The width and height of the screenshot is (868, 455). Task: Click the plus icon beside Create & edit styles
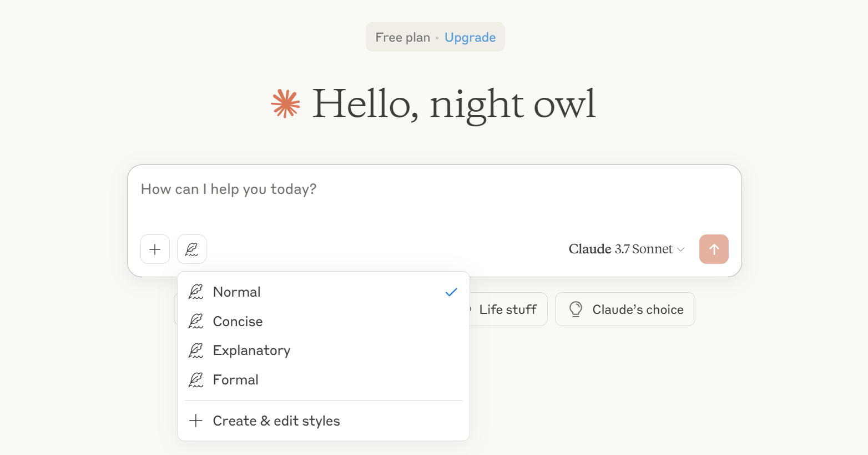195,421
